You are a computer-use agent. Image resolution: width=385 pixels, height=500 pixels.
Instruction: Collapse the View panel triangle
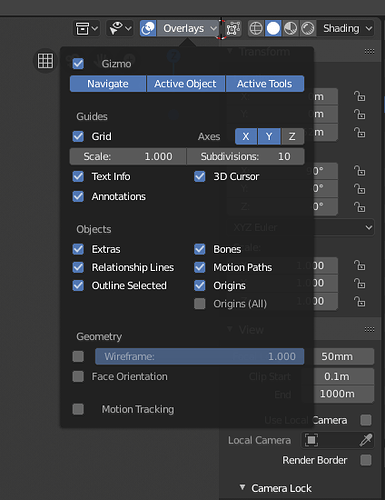[x=230, y=329]
